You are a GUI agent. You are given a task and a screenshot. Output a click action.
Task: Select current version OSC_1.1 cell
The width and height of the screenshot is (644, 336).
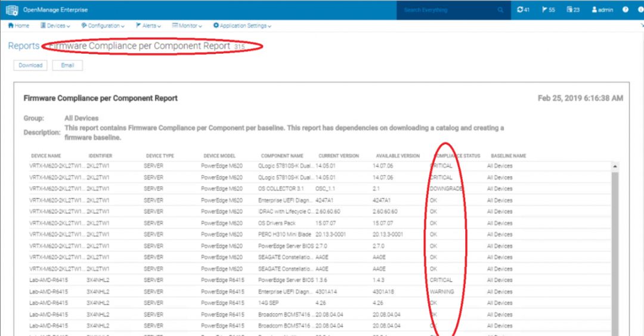(x=326, y=189)
